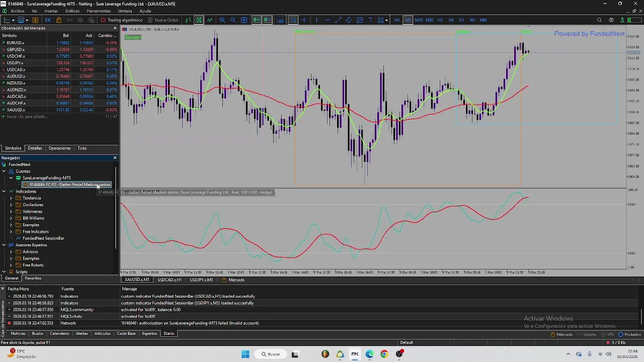The width and height of the screenshot is (644, 362).
Task: Select the trendline drawing tool
Action: tap(338, 20)
